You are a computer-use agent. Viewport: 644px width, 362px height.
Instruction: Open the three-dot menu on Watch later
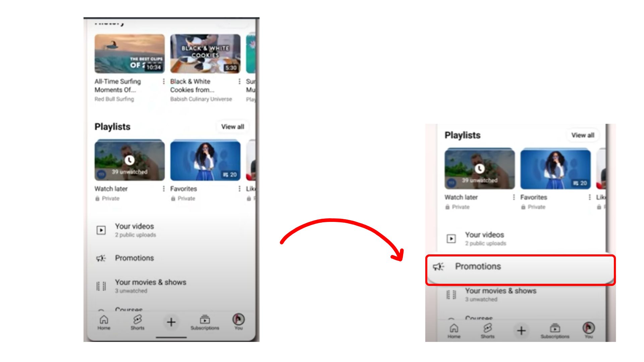[163, 189]
